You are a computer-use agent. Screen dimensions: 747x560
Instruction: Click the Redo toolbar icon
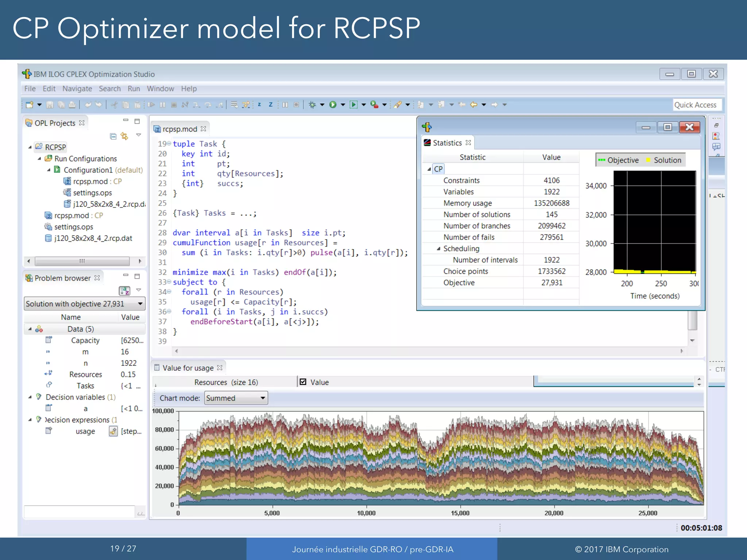pyautogui.click(x=98, y=105)
